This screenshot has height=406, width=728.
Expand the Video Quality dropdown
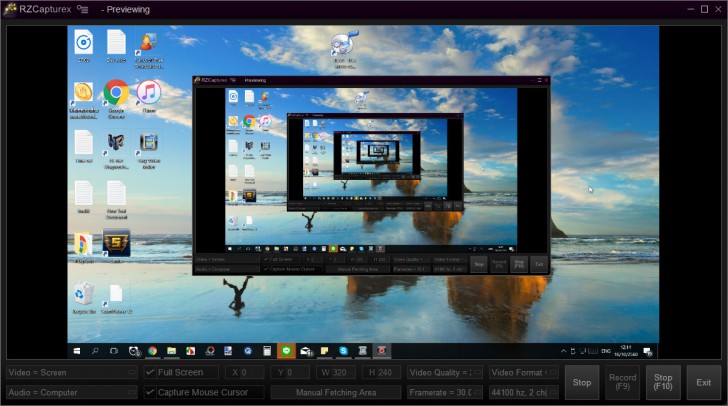pyautogui.click(x=445, y=372)
